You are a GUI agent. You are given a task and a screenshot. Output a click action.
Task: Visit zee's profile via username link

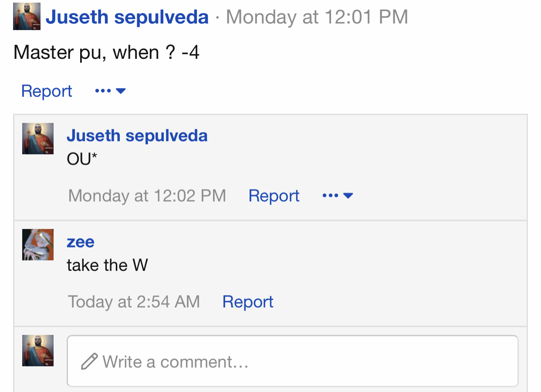pos(81,242)
